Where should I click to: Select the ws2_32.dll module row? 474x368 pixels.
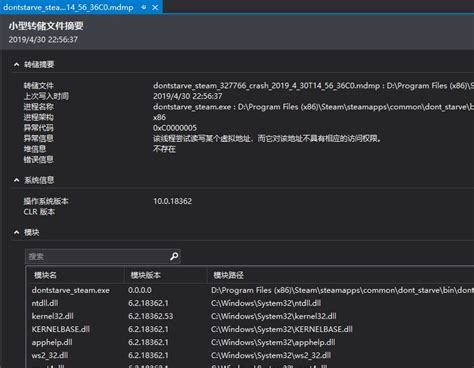[x=251, y=355]
